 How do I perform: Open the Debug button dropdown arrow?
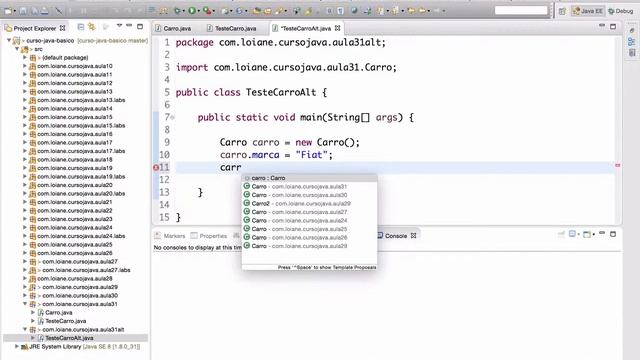184,11
